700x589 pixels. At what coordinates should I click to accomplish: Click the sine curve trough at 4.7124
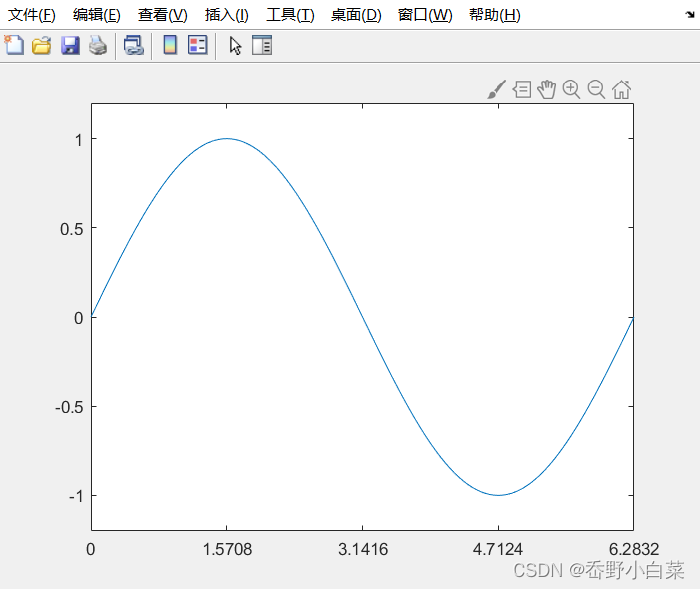click(x=498, y=495)
